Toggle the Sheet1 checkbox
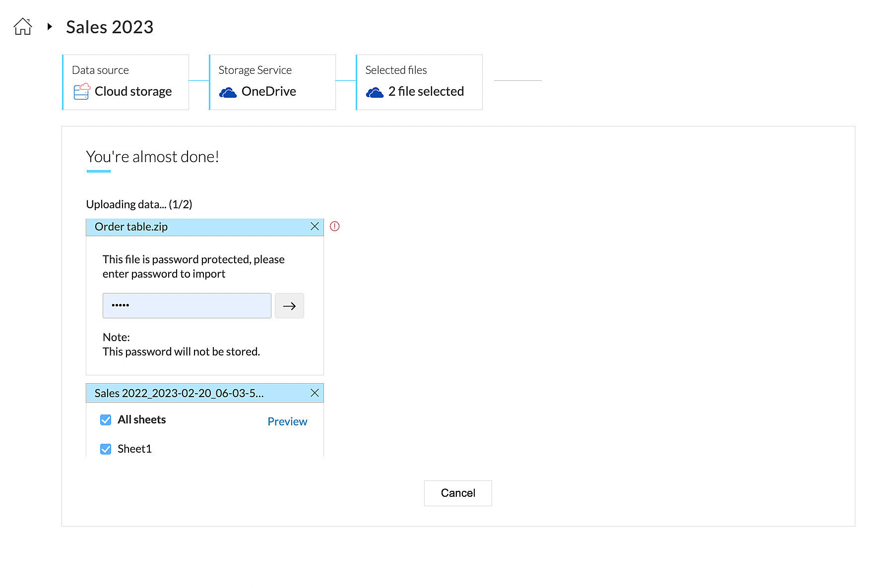 coord(106,449)
